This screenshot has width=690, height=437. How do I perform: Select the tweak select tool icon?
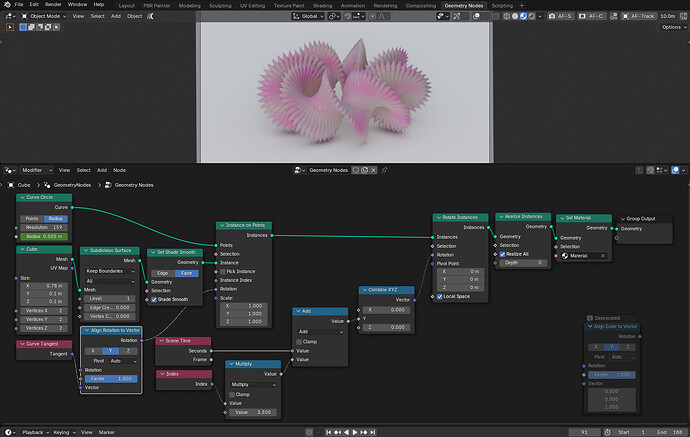[x=10, y=27]
